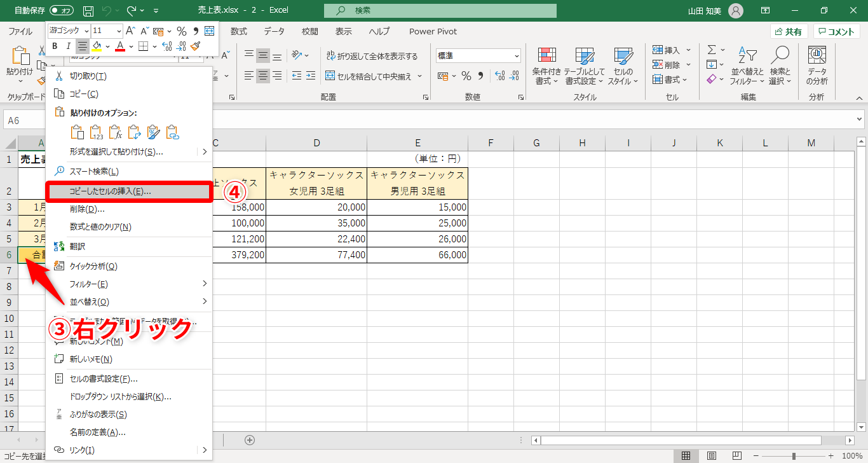Image resolution: width=868 pixels, height=463 pixels.
Task: Click the paste values (123) option icon
Action: [96, 132]
